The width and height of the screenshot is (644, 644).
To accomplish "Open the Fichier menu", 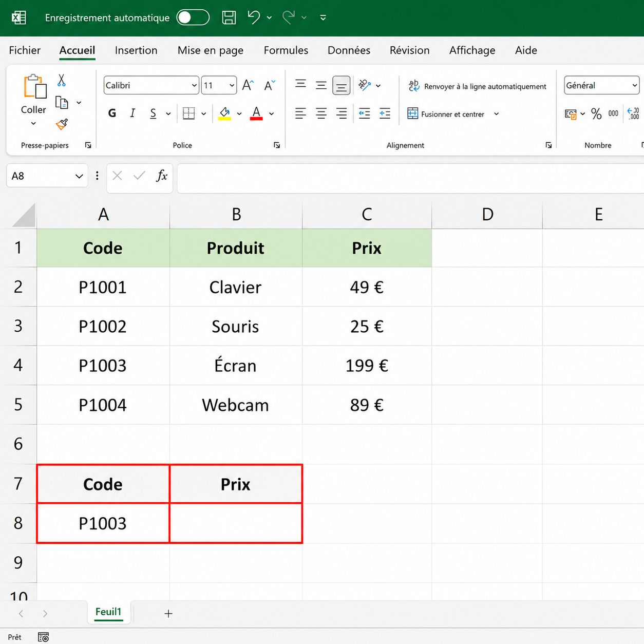I will pyautogui.click(x=25, y=50).
